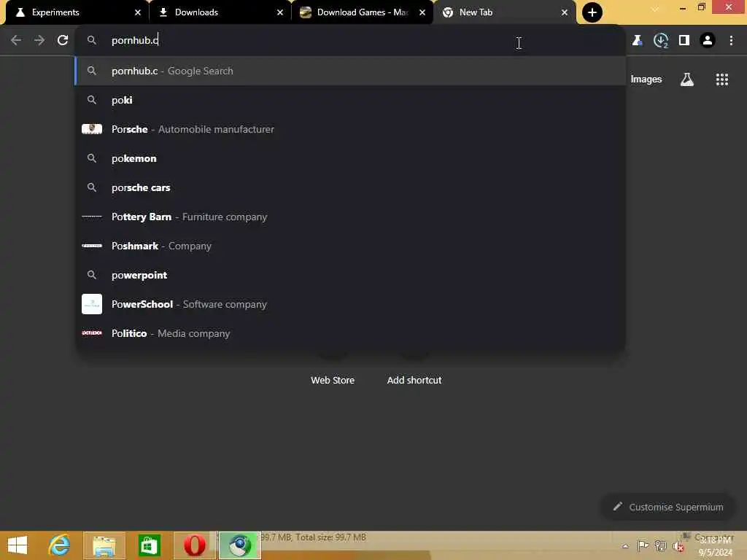747x560 pixels.
Task: Select the Porsche automobile manufacturer suggestion
Action: pyautogui.click(x=350, y=129)
